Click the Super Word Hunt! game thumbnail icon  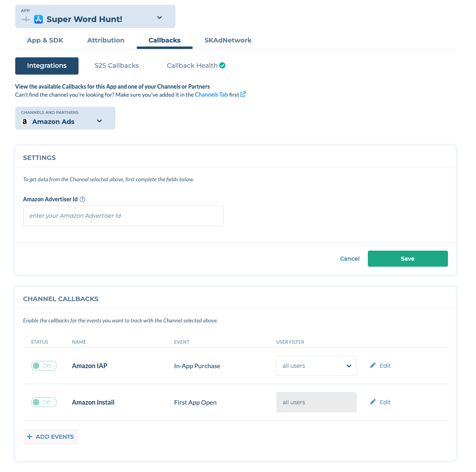(x=26, y=20)
